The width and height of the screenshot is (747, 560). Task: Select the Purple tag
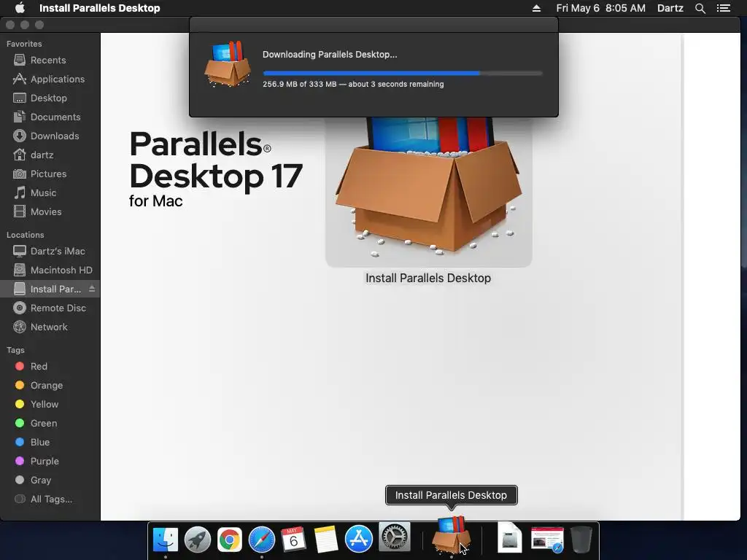[50, 462]
